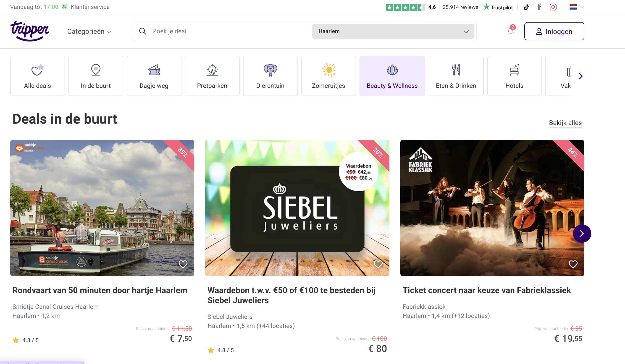Select the Alle deals heart icon
This screenshot has width=625, height=364.
(x=37, y=70)
